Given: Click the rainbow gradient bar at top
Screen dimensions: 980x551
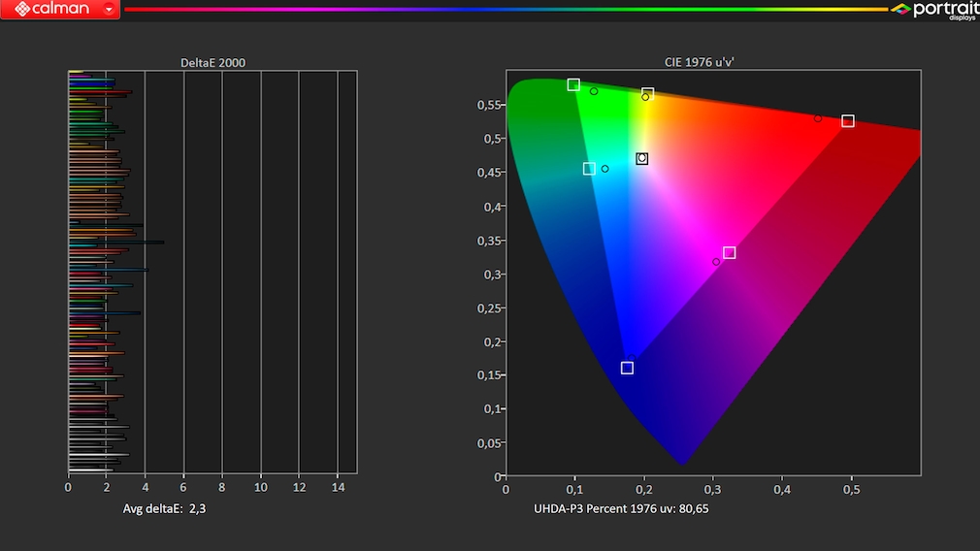Looking at the screenshot, I should 506,10.
